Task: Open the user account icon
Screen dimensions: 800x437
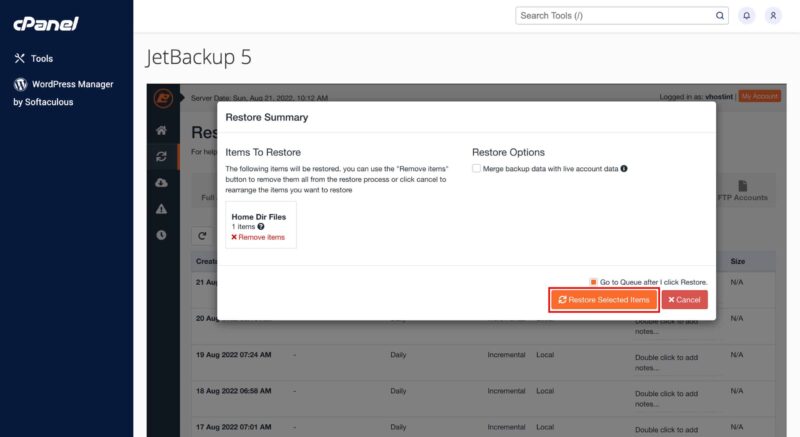Action: pyautogui.click(x=773, y=16)
